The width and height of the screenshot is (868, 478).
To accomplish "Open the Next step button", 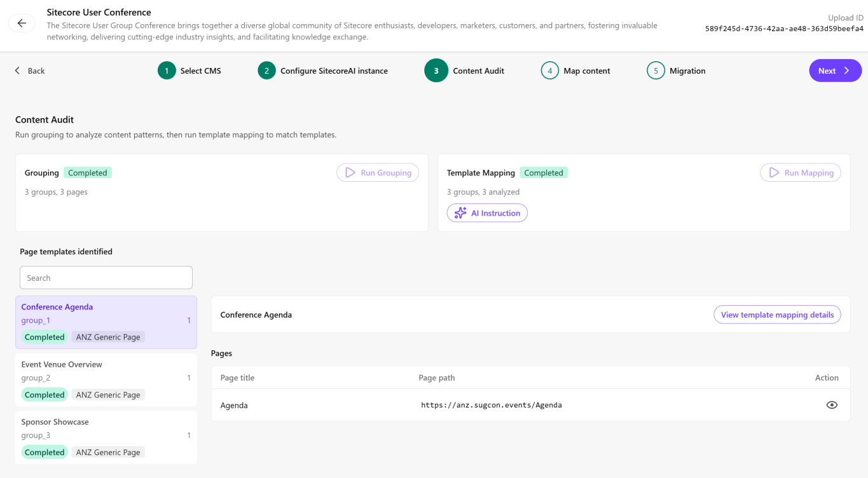I will (835, 71).
